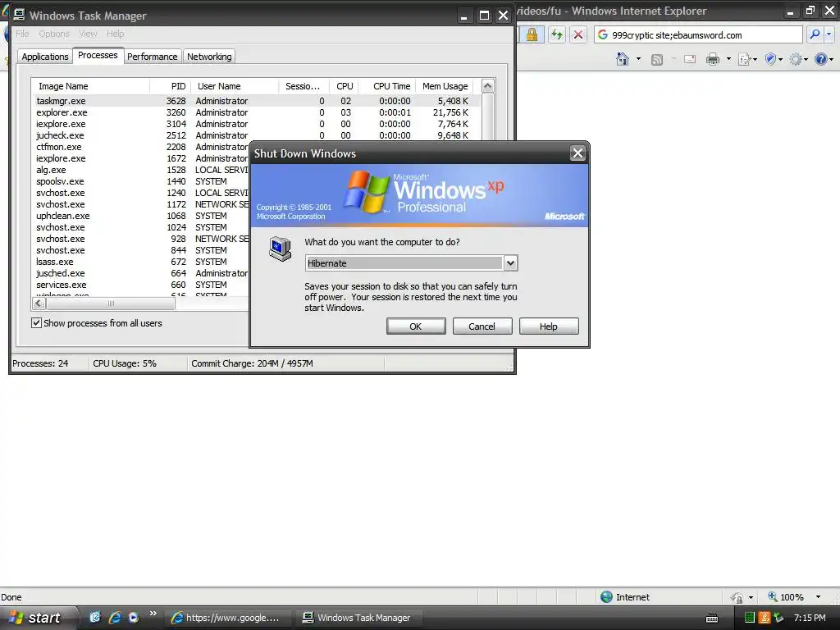Image resolution: width=840 pixels, height=630 pixels.
Task: Sort processes by Image Name column header
Action: tap(90, 86)
